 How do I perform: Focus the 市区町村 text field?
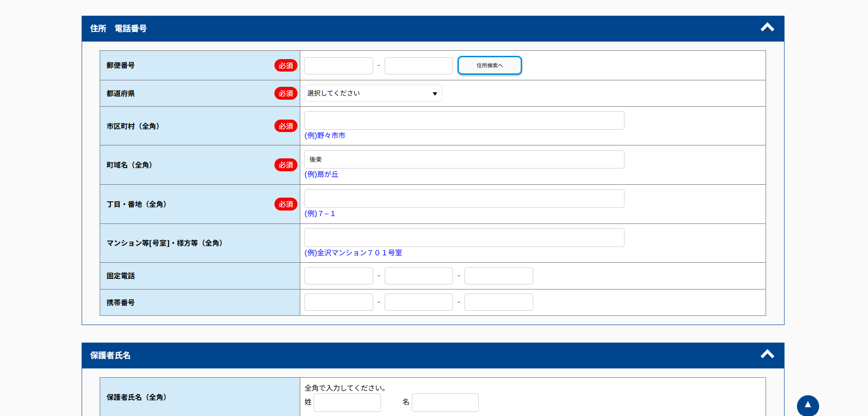[x=464, y=121]
